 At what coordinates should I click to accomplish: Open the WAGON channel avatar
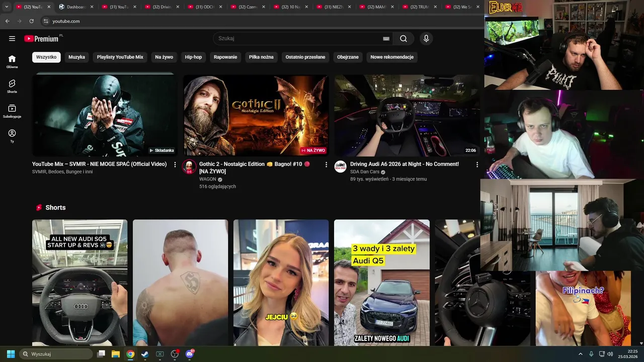[189, 167]
